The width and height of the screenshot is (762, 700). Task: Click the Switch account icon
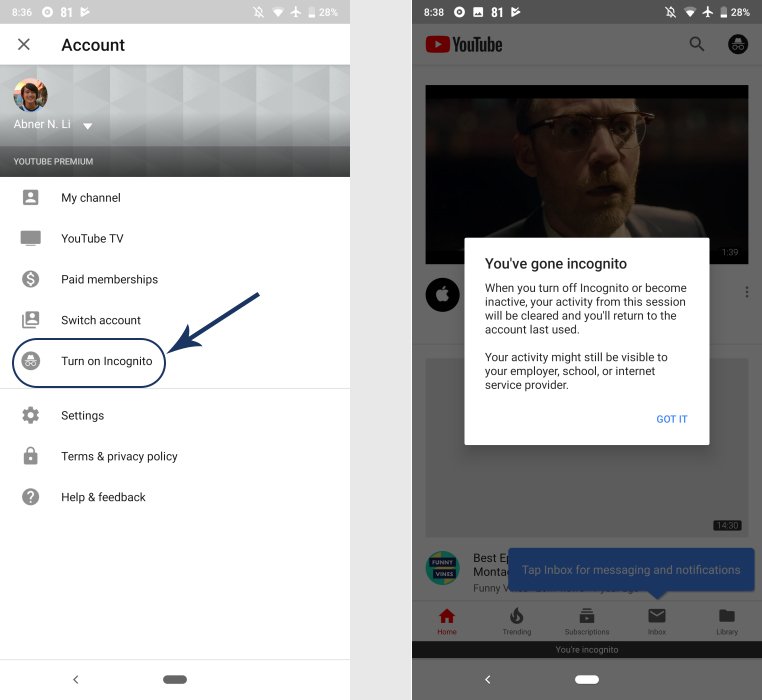pos(31,319)
